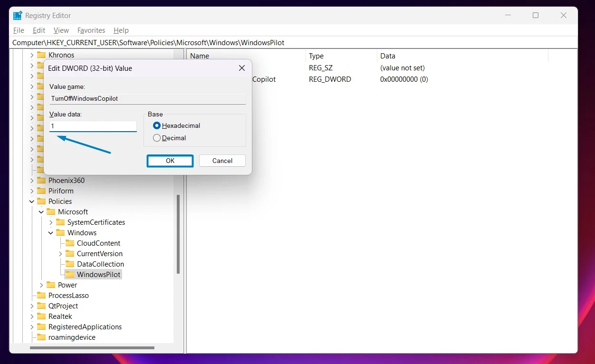The image size is (595, 364).
Task: Select the Piriform folder icon
Action: pos(41,191)
